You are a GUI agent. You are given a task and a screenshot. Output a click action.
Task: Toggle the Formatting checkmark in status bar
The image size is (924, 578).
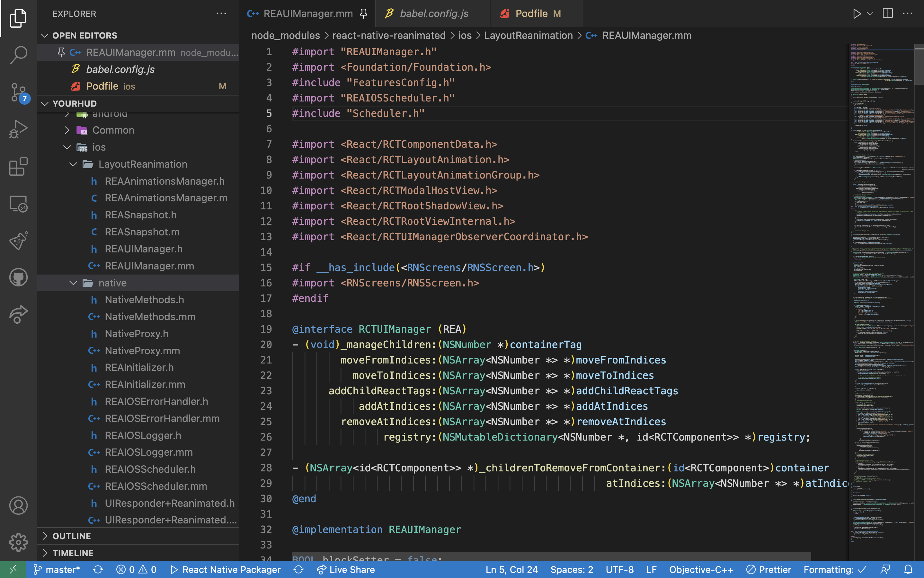click(x=835, y=570)
